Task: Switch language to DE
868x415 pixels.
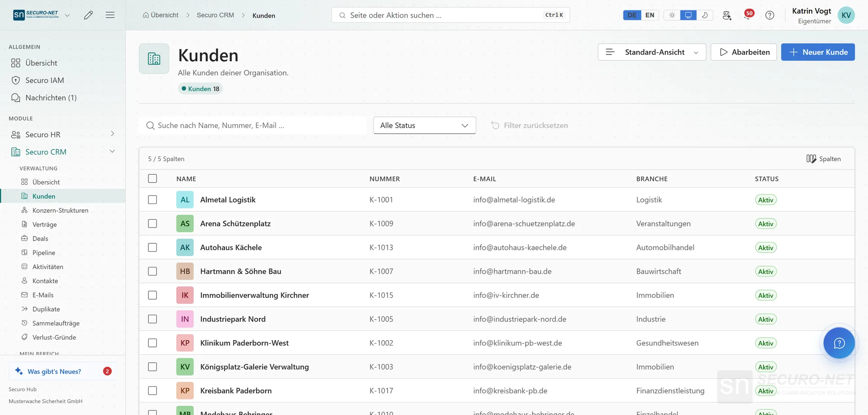Action: [632, 15]
